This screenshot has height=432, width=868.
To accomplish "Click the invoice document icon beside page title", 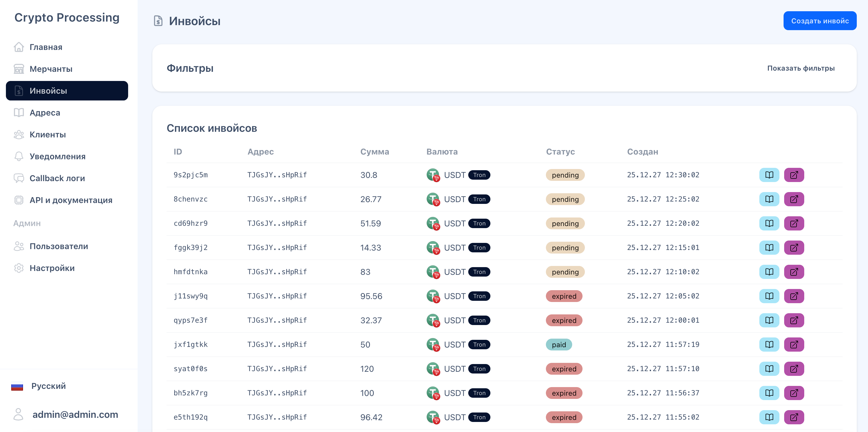I will click(158, 21).
